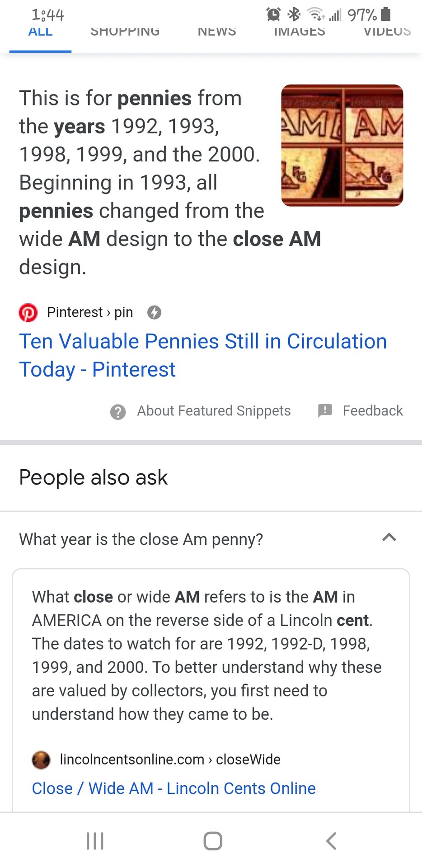The image size is (422, 868).
Task: Tap the Pinterest logo icon
Action: pyautogui.click(x=28, y=312)
